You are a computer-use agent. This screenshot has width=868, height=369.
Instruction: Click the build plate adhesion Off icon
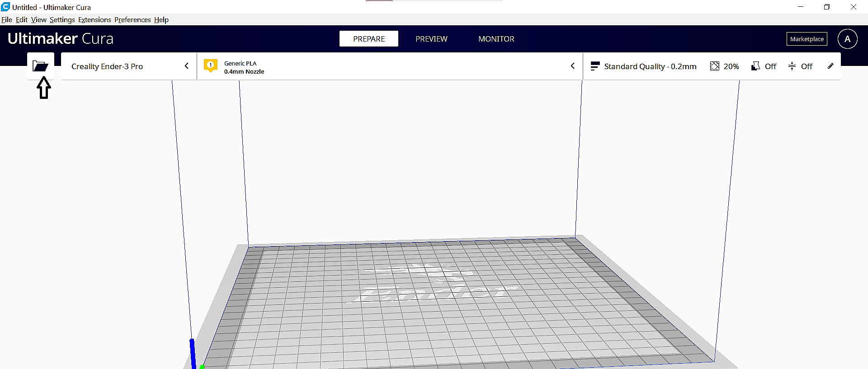(x=792, y=66)
